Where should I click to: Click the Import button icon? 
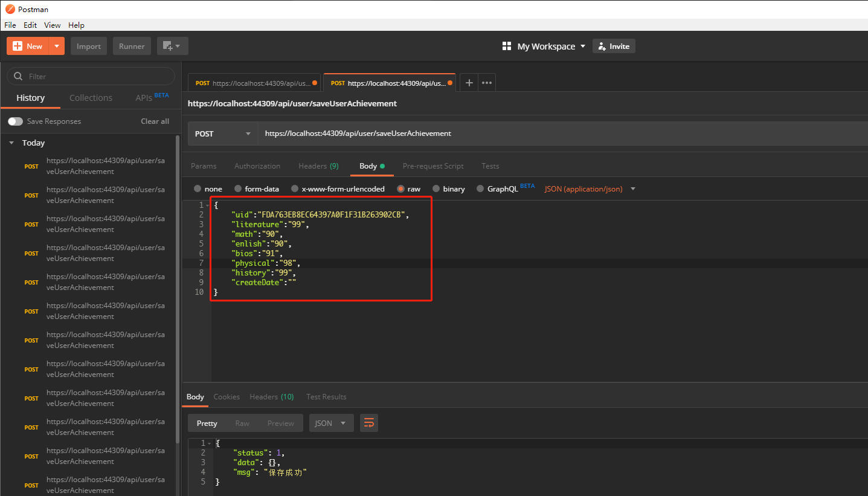tap(88, 45)
